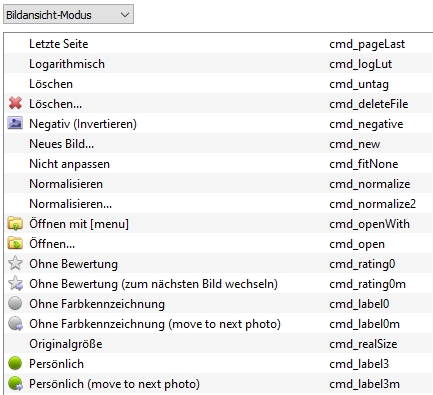The height and width of the screenshot is (395, 433).
Task: Select the Logarithmisch list entry
Action: click(x=219, y=64)
